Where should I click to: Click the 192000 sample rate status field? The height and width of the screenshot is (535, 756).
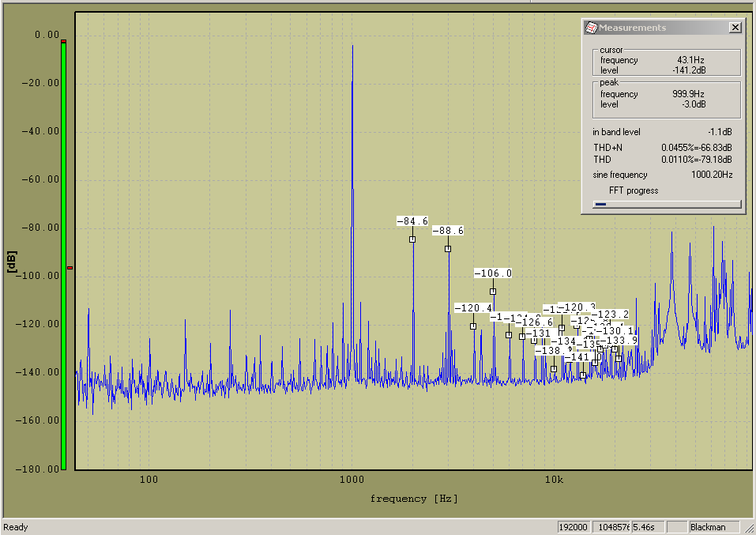pyautogui.click(x=575, y=527)
